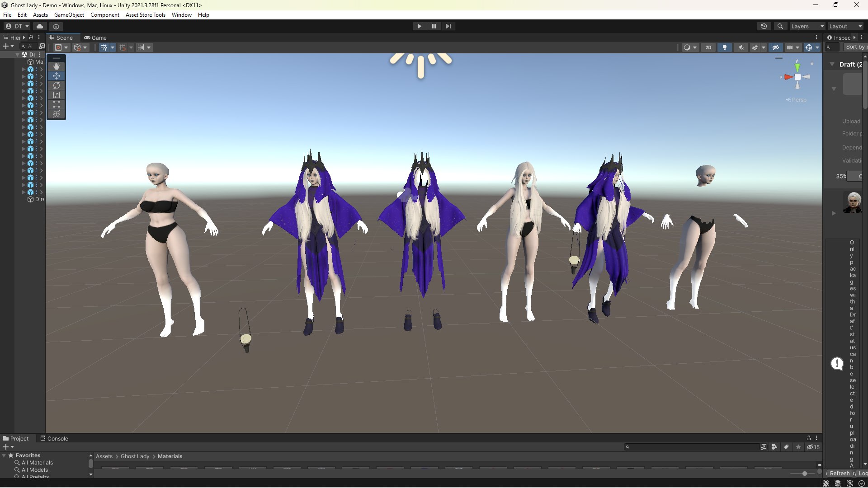Toggle scene lighting bulb button
This screenshot has width=868, height=488.
[x=725, y=47]
